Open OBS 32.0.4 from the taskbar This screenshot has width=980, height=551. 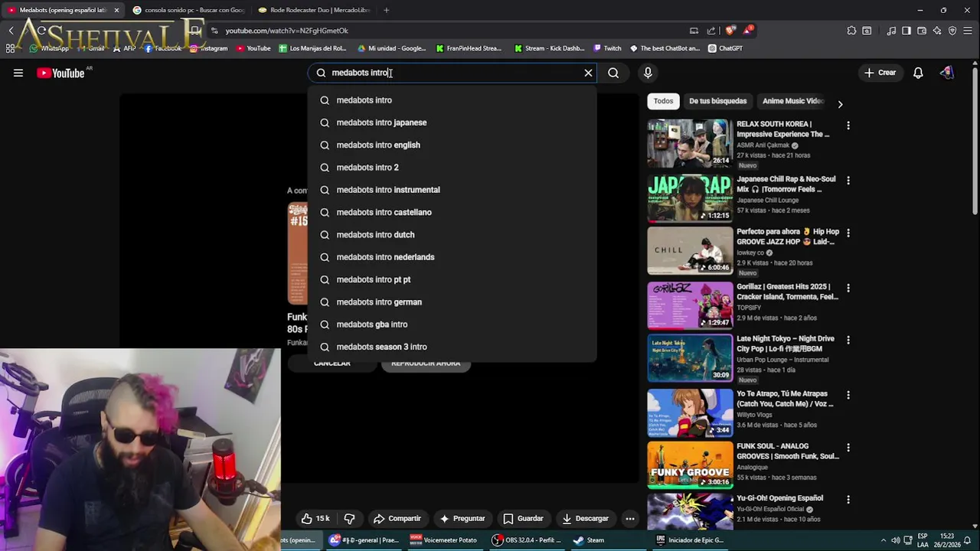[x=527, y=540]
